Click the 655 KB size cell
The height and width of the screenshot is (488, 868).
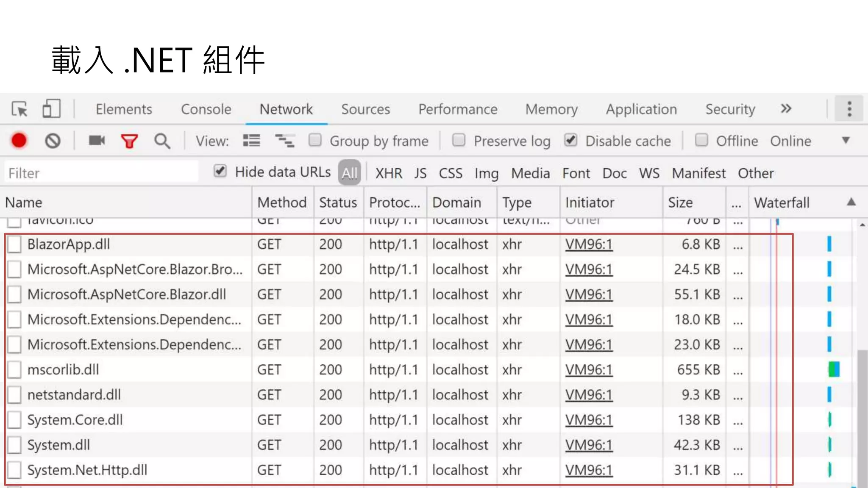pyautogui.click(x=698, y=370)
